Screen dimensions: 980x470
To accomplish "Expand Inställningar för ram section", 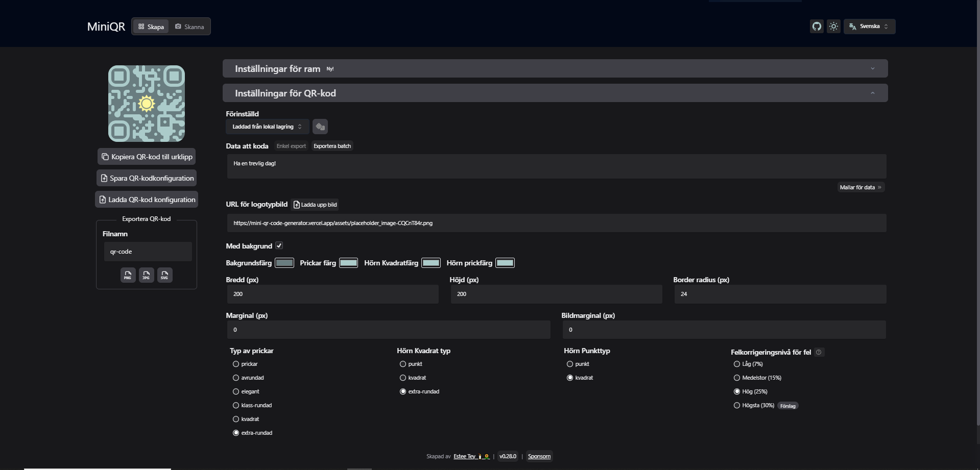I will (555, 68).
